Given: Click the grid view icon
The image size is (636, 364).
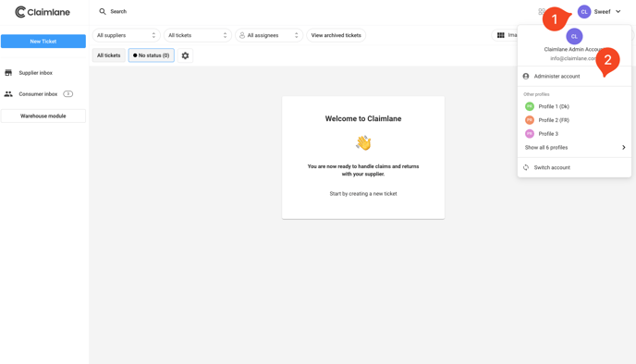Looking at the screenshot, I should pos(500,35).
